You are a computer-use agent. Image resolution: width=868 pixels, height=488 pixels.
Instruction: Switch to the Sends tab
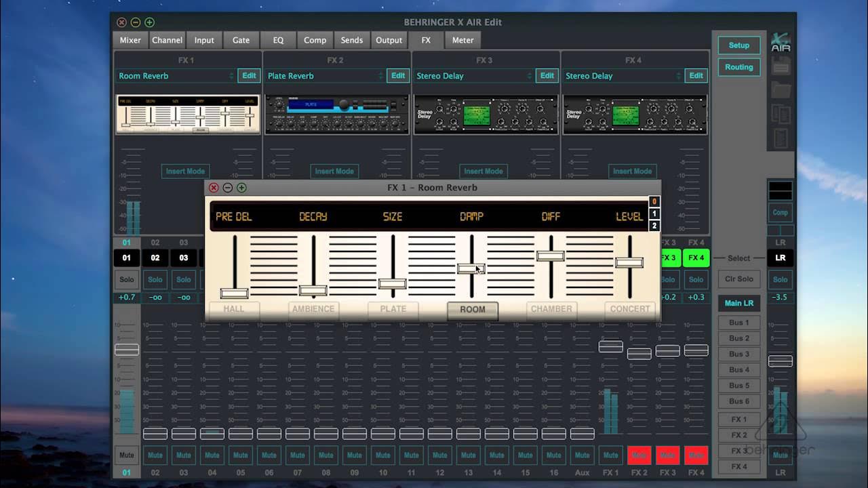coord(351,40)
